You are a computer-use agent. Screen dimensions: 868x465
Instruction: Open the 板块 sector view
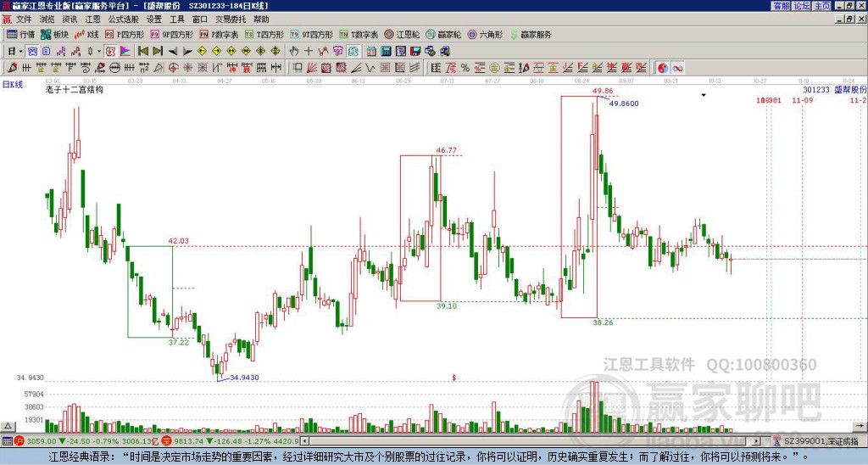pyautogui.click(x=55, y=34)
